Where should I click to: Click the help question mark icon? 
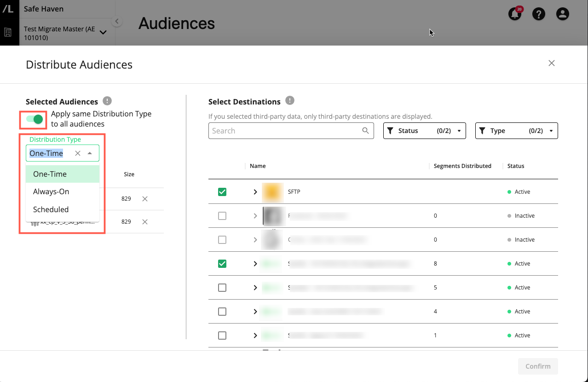[x=538, y=14]
